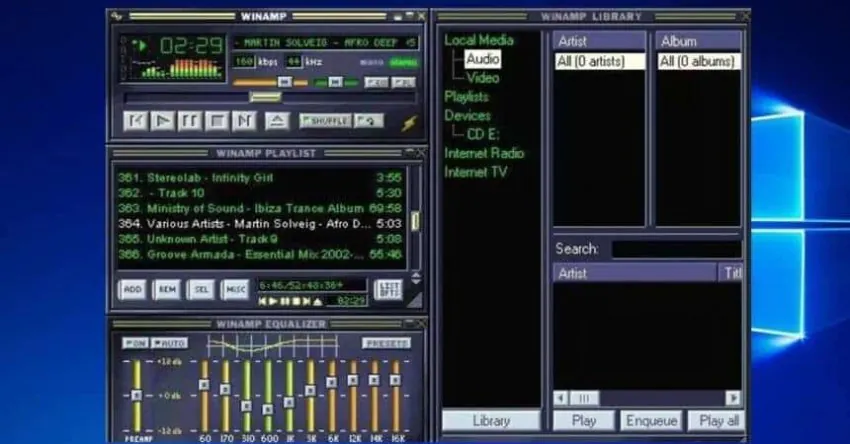850x444 pixels.
Task: Toggle the Shuffle button
Action: tap(325, 120)
